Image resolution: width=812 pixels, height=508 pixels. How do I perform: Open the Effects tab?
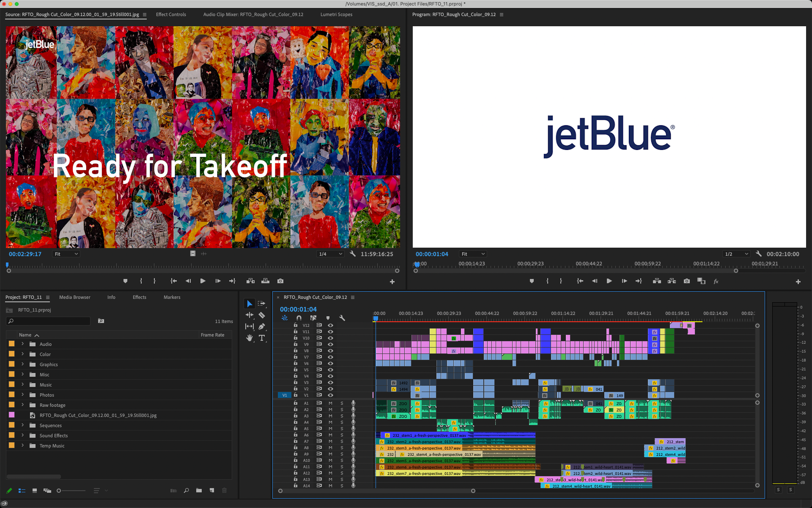[x=140, y=297]
